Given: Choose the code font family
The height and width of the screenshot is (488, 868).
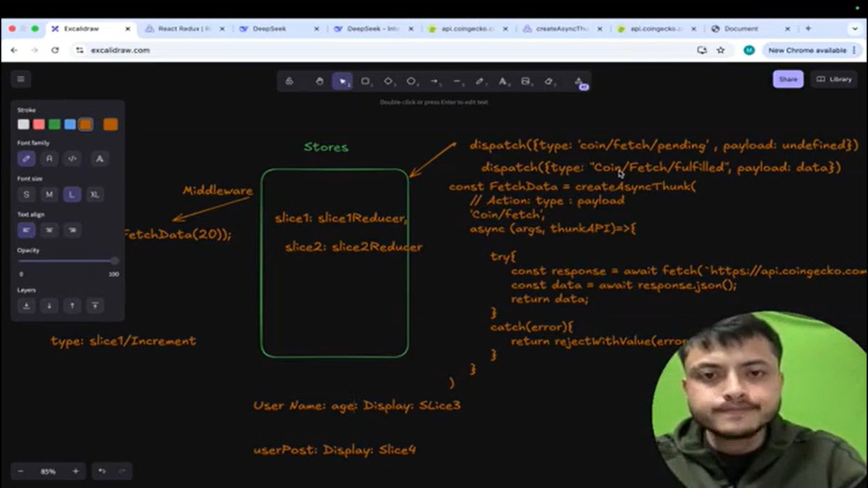Looking at the screenshot, I should [x=72, y=158].
